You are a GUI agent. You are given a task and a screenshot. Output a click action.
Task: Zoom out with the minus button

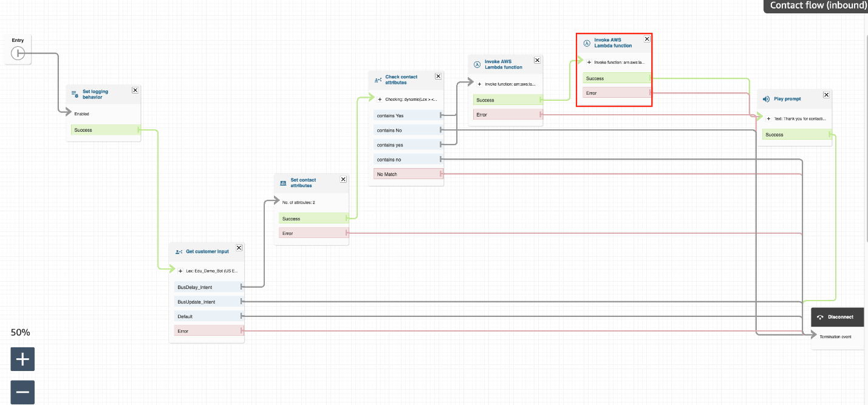pyautogui.click(x=22, y=392)
